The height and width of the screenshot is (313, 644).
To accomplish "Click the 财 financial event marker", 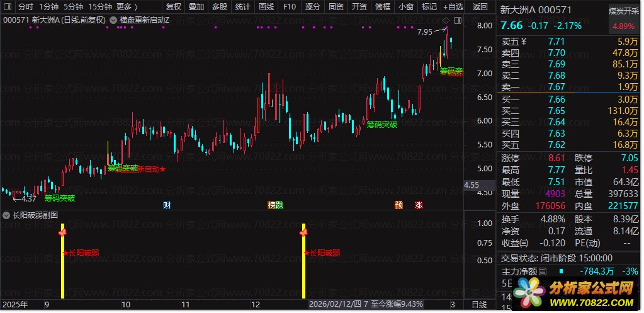I will (x=167, y=205).
